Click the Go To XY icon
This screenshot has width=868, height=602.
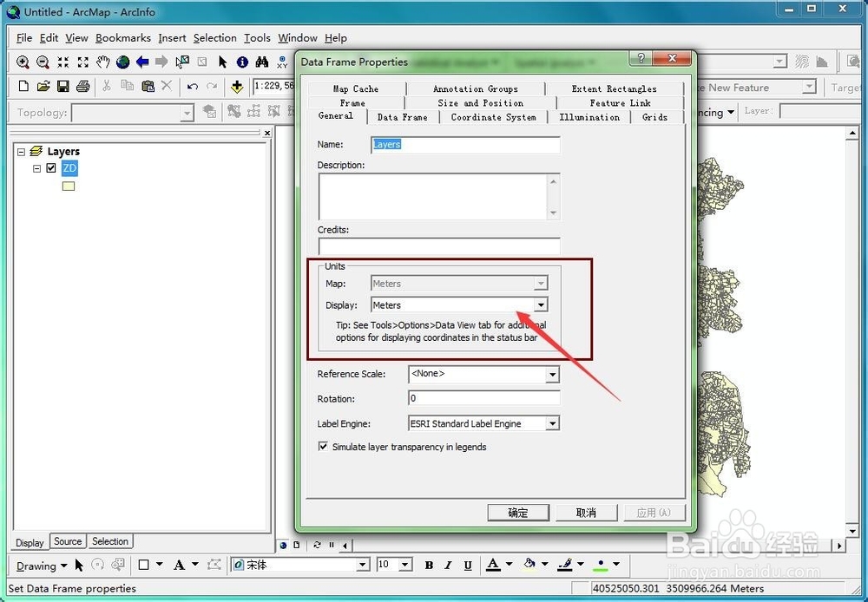click(x=282, y=62)
